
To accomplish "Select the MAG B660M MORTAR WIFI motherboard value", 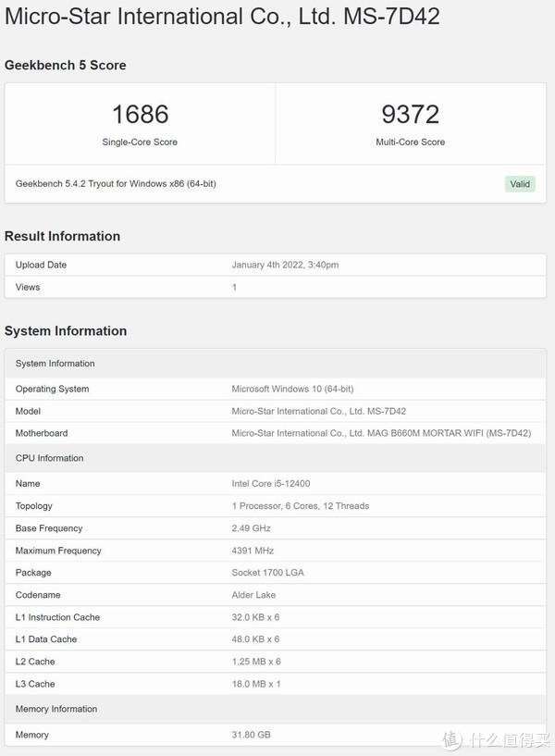I will click(x=381, y=433).
